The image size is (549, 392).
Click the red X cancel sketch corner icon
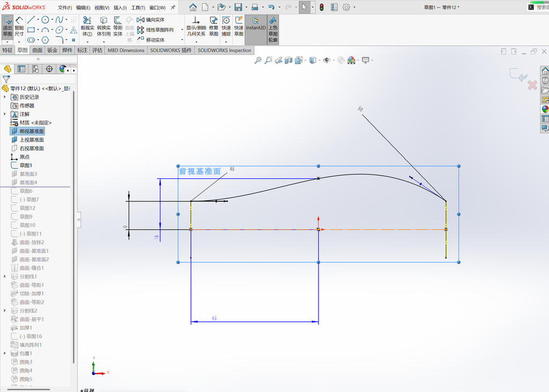(x=532, y=85)
